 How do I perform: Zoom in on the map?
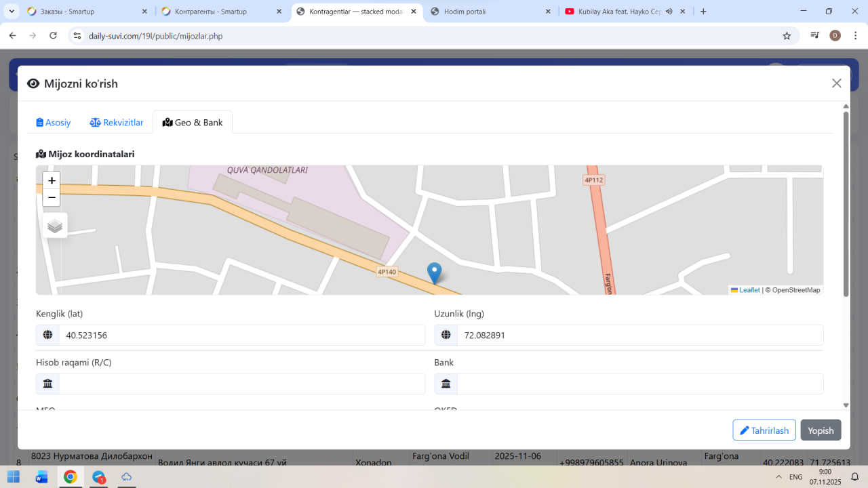pyautogui.click(x=52, y=180)
